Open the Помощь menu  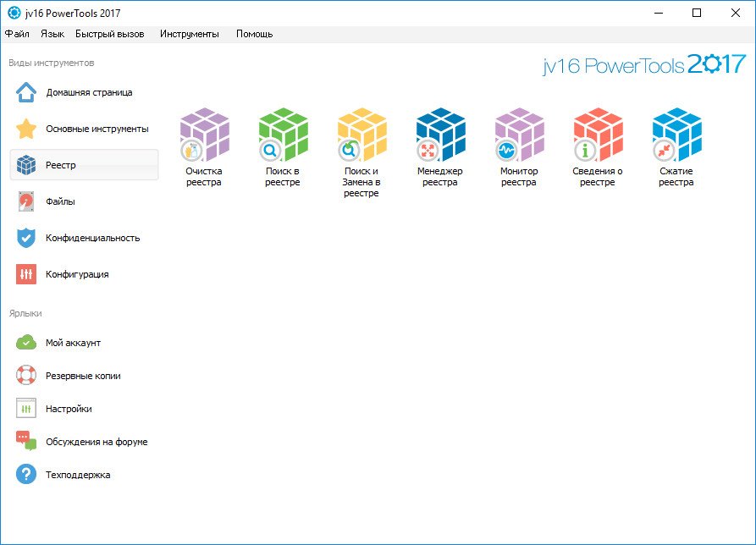coord(255,34)
